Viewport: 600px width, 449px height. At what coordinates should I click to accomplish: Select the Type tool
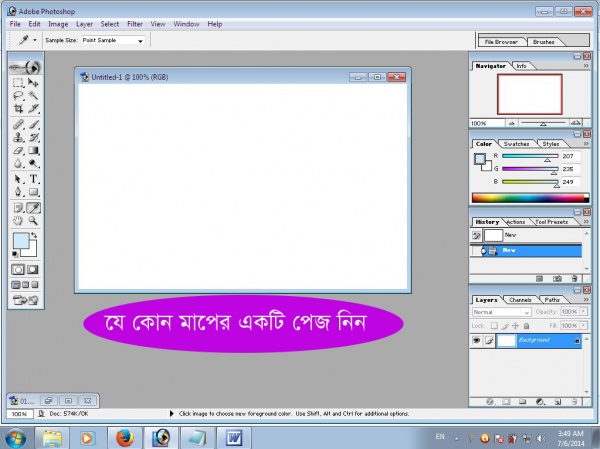pyautogui.click(x=33, y=179)
